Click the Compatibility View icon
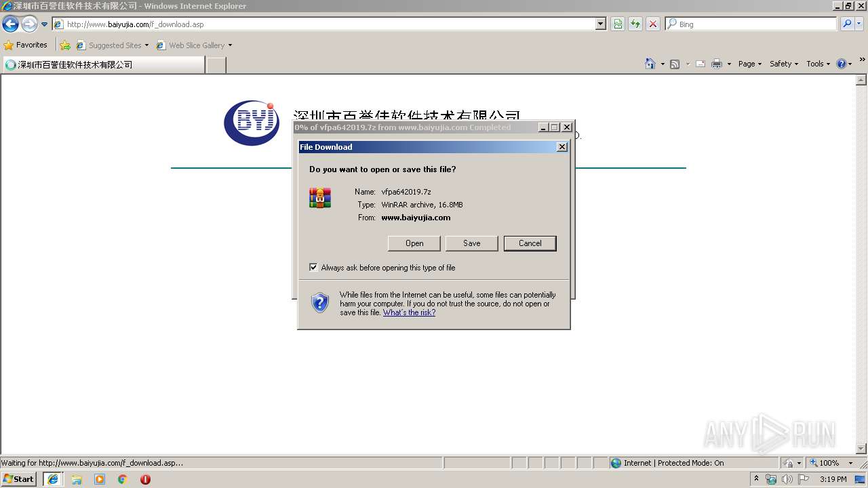Image resolution: width=868 pixels, height=488 pixels. click(618, 24)
